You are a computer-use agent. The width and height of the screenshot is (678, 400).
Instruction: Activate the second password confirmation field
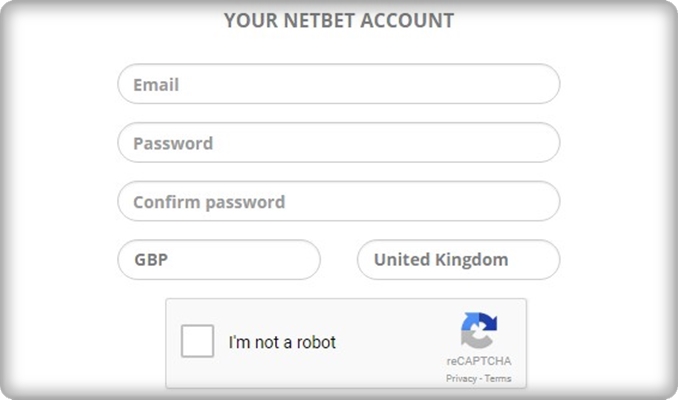coord(339,202)
